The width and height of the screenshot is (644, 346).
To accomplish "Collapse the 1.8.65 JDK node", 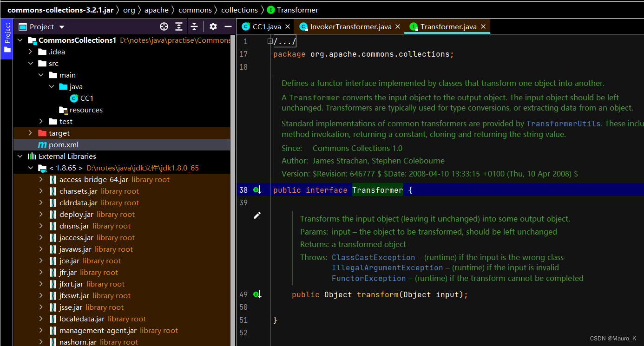I will (30, 168).
